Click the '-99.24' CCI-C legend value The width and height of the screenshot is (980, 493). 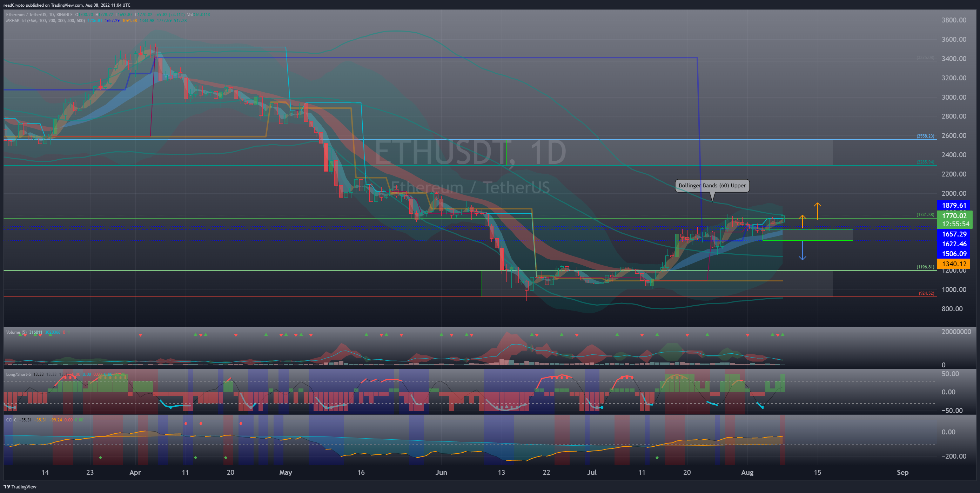[x=55, y=420]
